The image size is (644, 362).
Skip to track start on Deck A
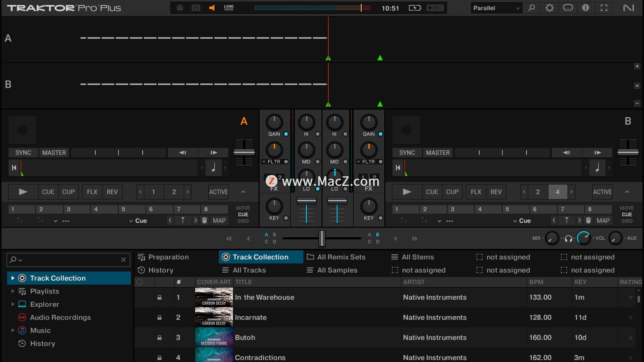14,168
